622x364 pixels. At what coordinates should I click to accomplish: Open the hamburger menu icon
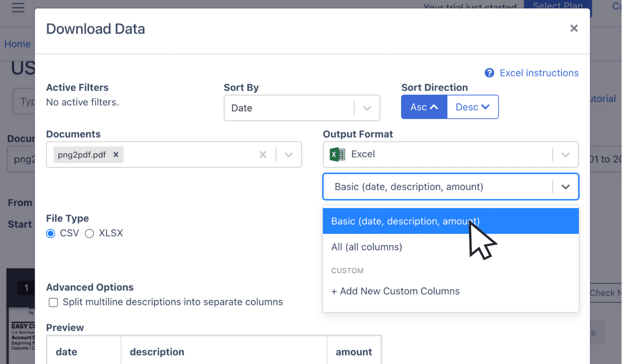click(18, 7)
